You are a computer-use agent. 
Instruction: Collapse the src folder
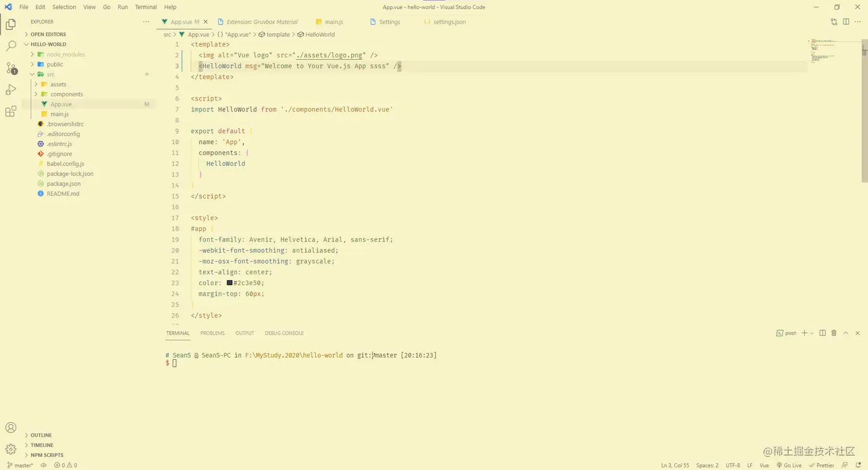click(51, 75)
